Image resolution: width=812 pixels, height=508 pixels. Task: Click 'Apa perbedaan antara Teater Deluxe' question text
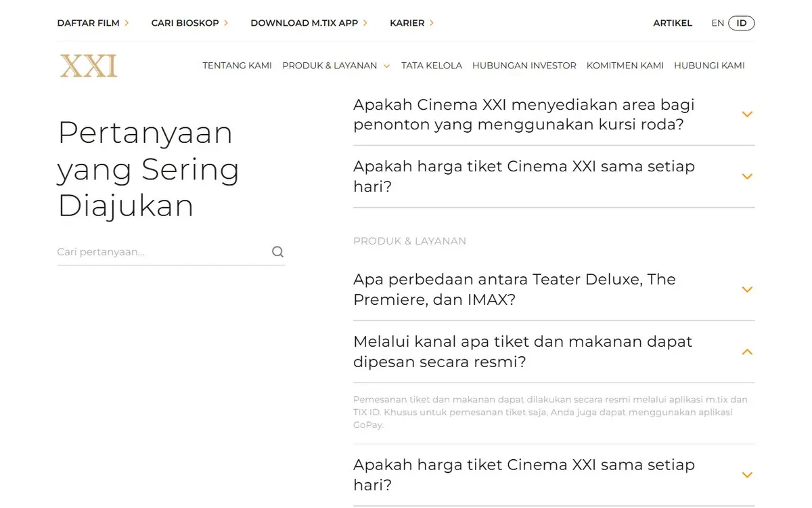(514, 289)
